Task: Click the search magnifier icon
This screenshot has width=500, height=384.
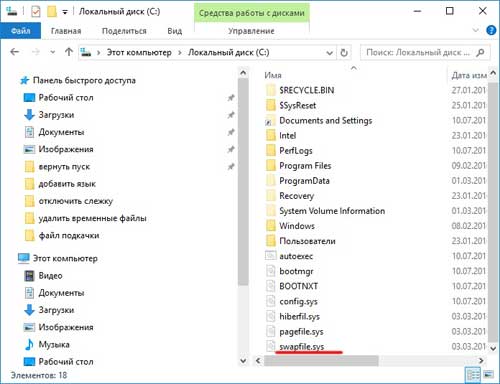Action: (x=480, y=53)
